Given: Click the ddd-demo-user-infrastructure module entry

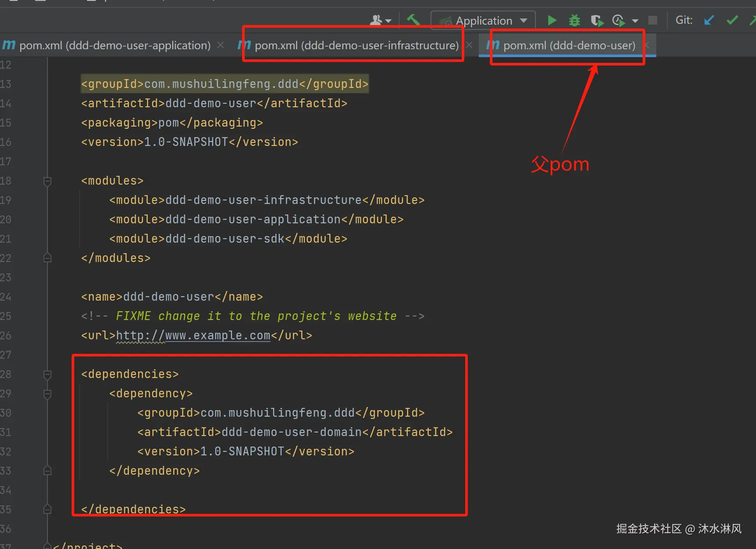Looking at the screenshot, I should 267,200.
